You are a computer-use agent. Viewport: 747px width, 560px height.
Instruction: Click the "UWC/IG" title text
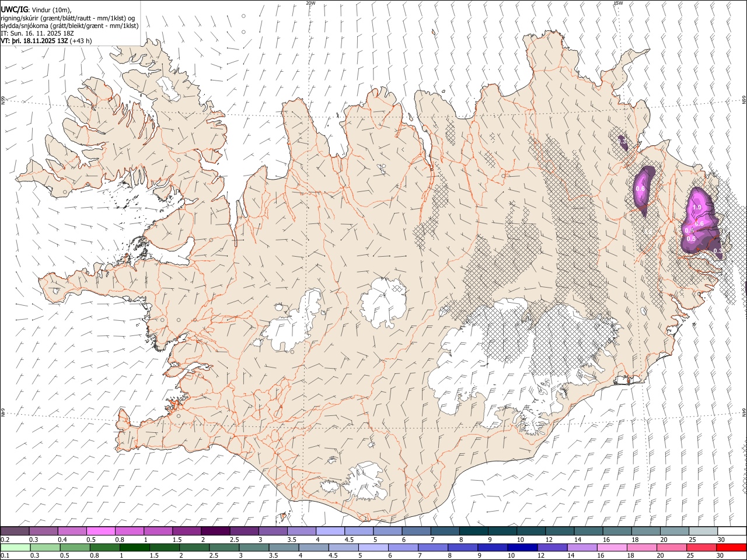14,10
